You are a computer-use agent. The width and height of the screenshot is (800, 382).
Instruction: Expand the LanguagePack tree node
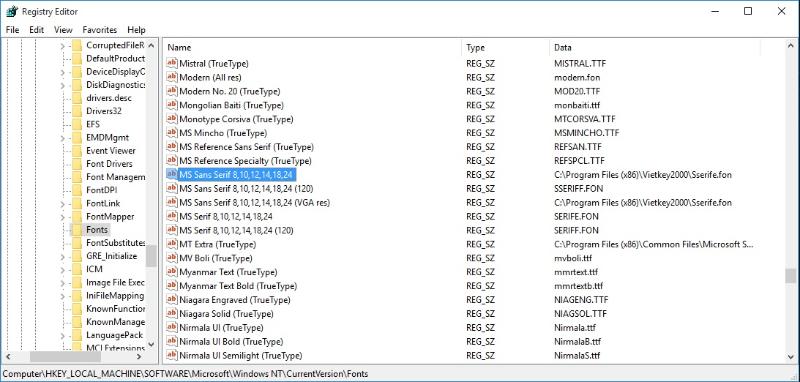point(62,336)
